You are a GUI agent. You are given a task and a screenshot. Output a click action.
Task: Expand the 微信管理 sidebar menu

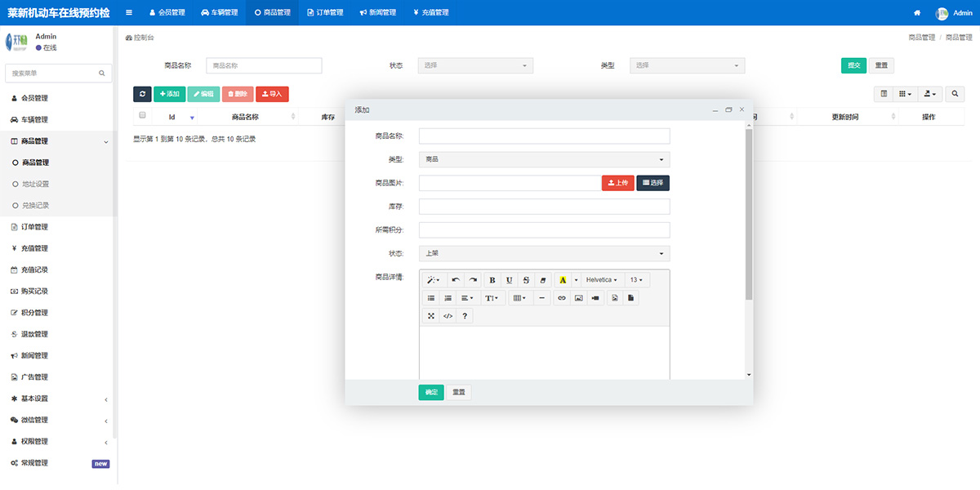pos(58,420)
